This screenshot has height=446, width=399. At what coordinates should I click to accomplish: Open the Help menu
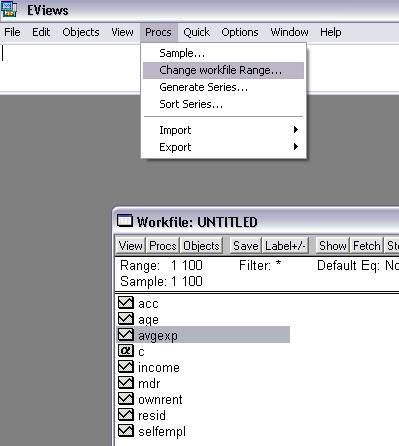pos(331,32)
